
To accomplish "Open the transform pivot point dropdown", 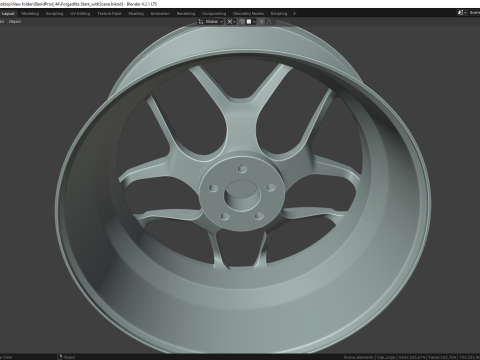I will [231, 22].
